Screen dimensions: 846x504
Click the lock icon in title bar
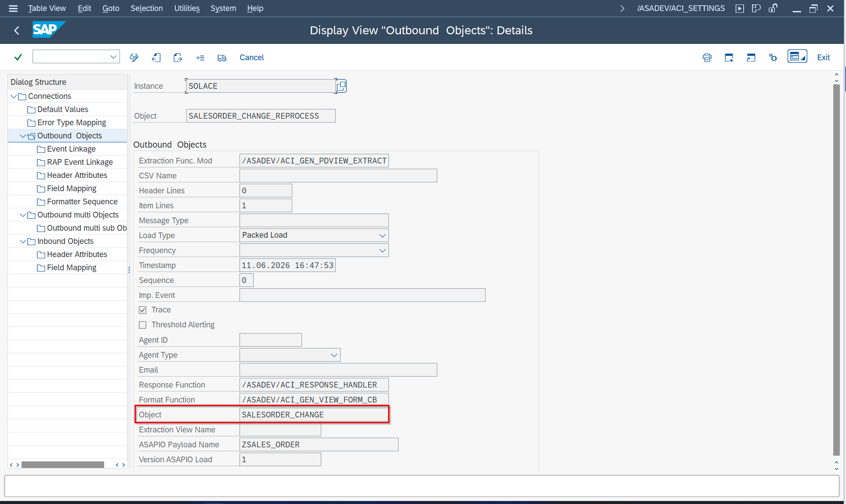773,8
